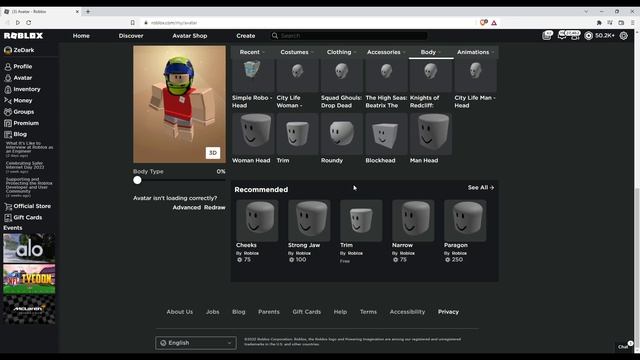The height and width of the screenshot is (360, 640).
Task: Open the English language dropdown
Action: coord(196,343)
